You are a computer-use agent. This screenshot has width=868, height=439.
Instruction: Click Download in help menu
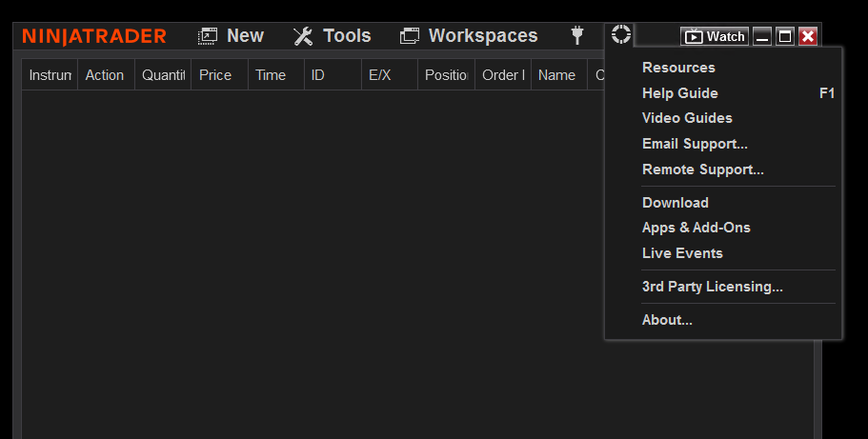[x=676, y=203]
